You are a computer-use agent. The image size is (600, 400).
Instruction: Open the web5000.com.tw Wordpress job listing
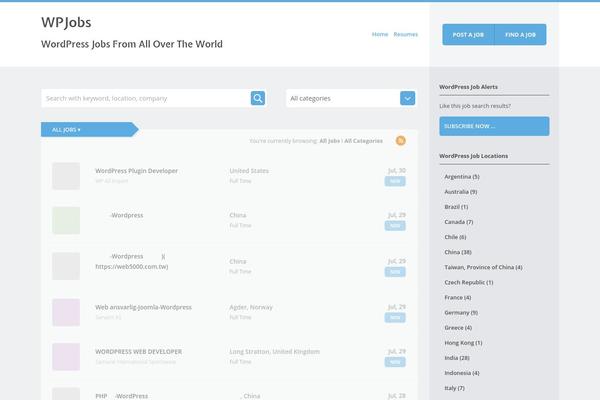132,261
